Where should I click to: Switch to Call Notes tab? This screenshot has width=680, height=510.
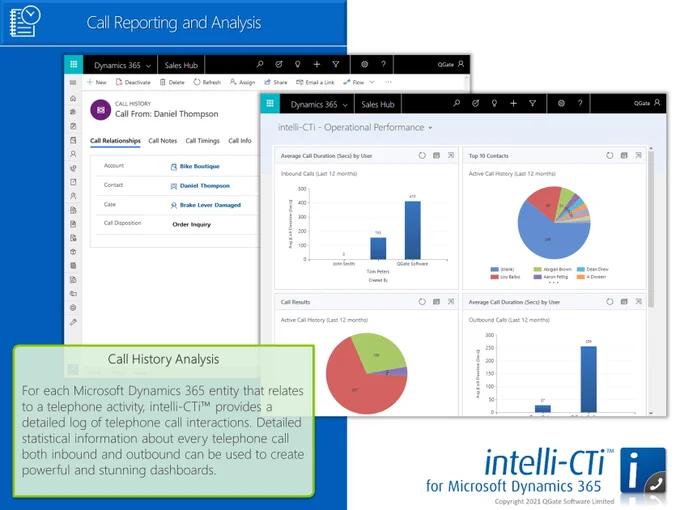[163, 141]
